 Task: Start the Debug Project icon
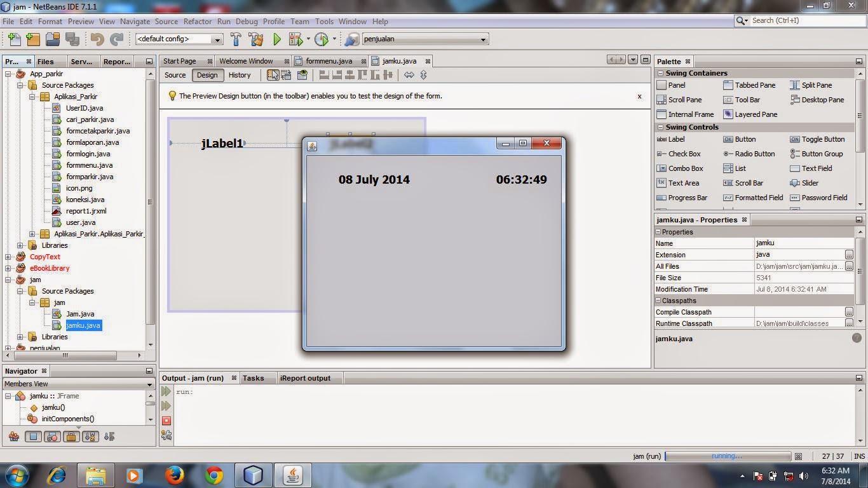[x=296, y=39]
